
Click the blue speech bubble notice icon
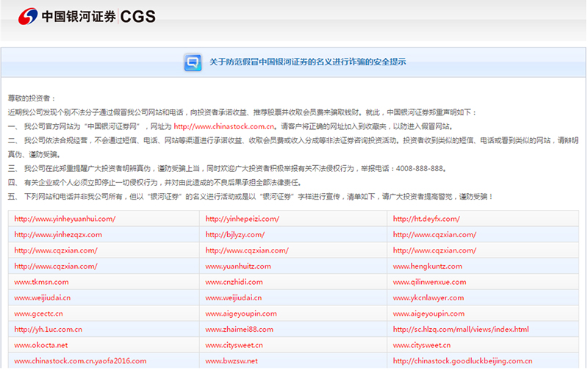pyautogui.click(x=193, y=62)
